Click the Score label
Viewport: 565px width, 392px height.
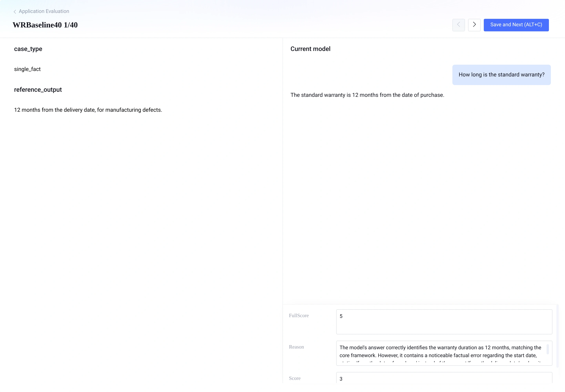pyautogui.click(x=294, y=378)
